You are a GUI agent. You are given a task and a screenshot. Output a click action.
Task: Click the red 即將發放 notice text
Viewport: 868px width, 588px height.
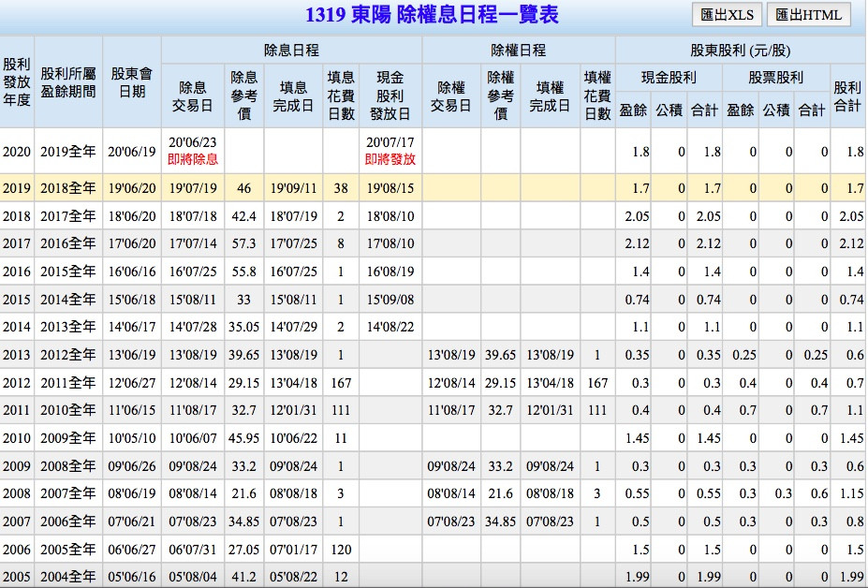[390, 159]
